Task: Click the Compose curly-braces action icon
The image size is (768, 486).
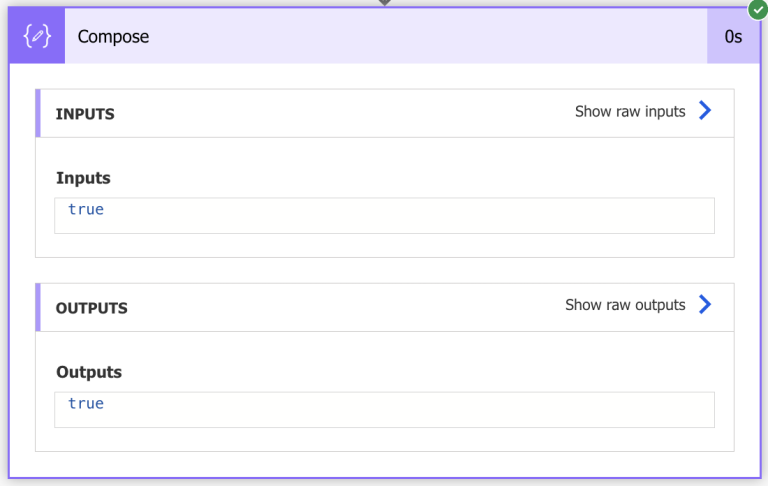Action: (x=37, y=36)
